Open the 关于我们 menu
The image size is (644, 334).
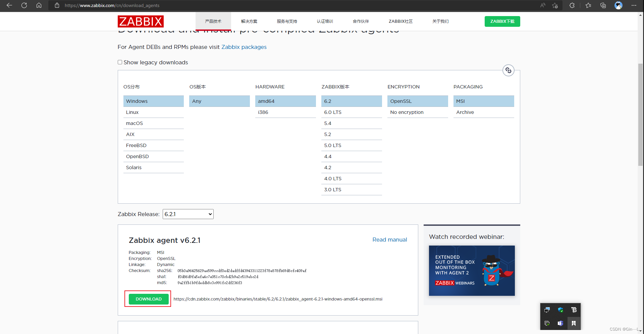click(440, 21)
